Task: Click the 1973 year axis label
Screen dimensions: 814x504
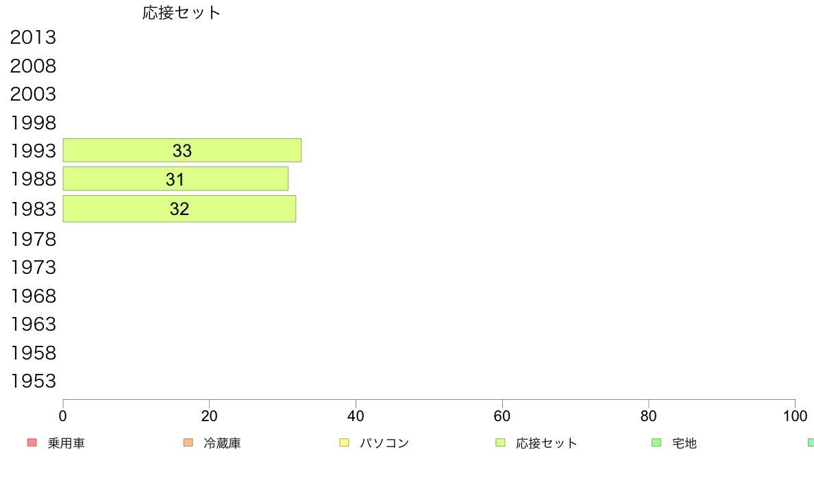Action: point(33,267)
